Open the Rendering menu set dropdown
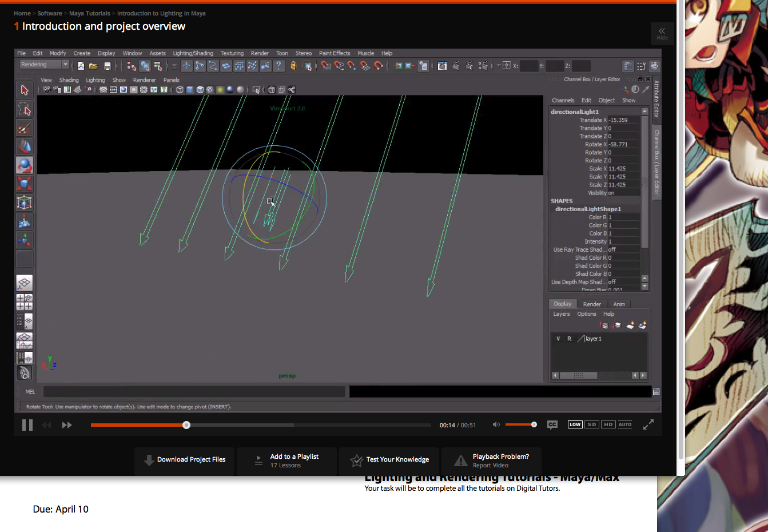This screenshot has height=532, width=768. [43, 64]
